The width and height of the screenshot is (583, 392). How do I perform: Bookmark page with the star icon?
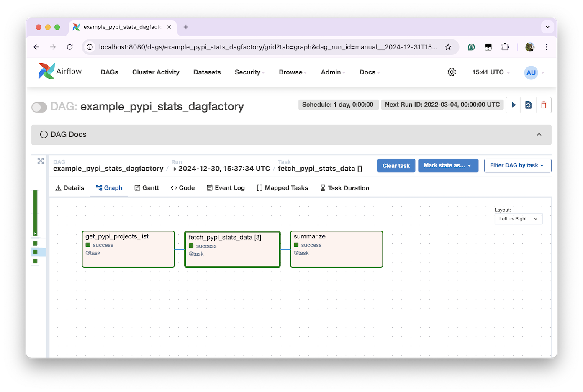click(448, 47)
